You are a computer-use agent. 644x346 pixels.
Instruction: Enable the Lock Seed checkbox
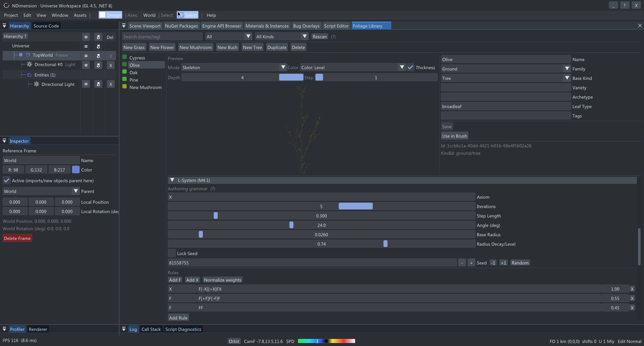(171, 253)
